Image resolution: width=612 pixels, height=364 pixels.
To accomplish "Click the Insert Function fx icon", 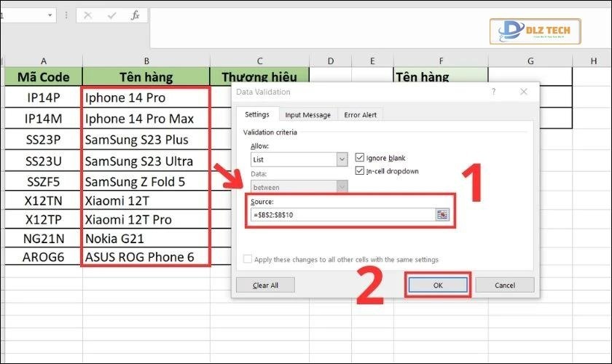I will (x=135, y=15).
